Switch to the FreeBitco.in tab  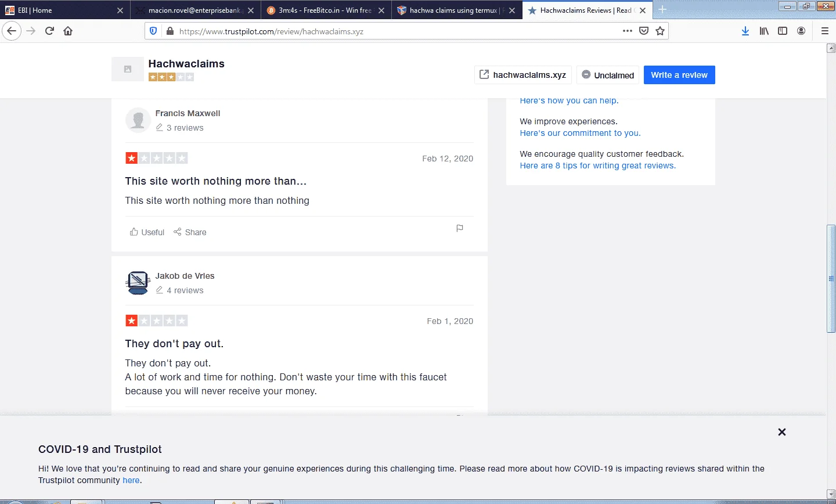pos(326,10)
